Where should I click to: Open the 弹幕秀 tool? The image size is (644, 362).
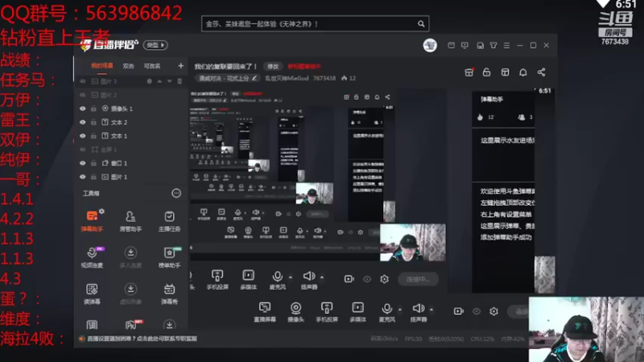tap(169, 294)
